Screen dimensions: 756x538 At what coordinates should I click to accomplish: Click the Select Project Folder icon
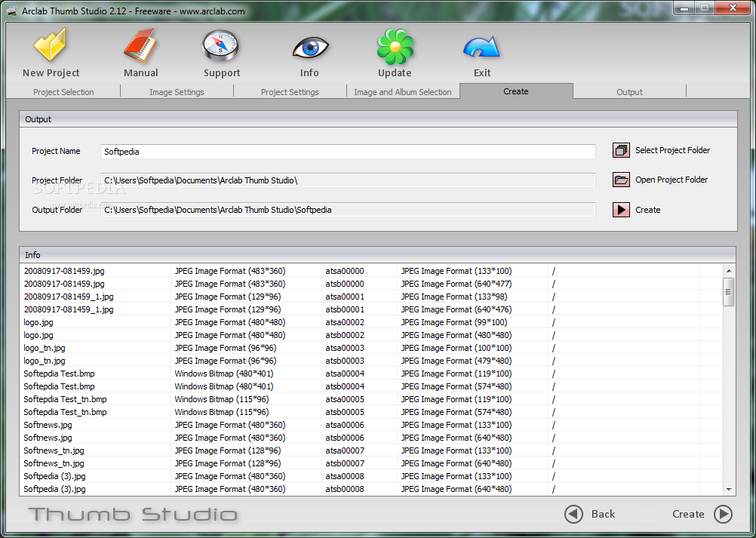click(621, 150)
